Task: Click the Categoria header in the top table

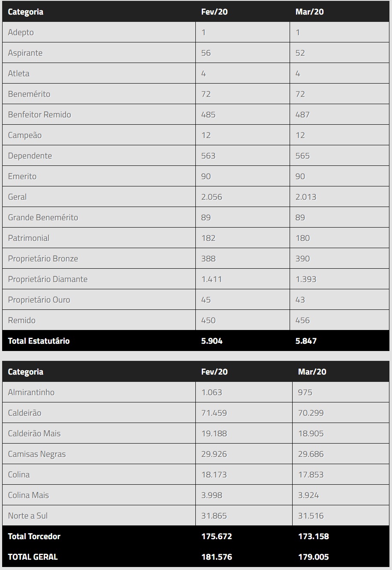Action: coord(26,12)
